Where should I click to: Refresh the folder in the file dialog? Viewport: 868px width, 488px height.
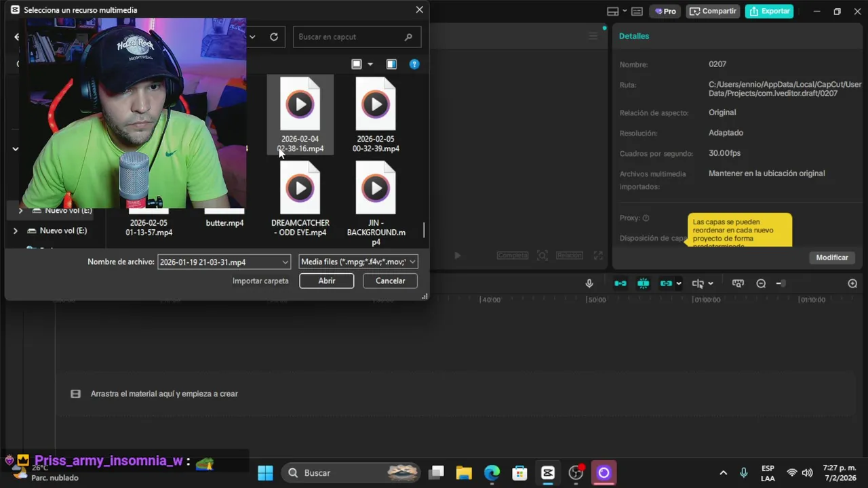274,37
